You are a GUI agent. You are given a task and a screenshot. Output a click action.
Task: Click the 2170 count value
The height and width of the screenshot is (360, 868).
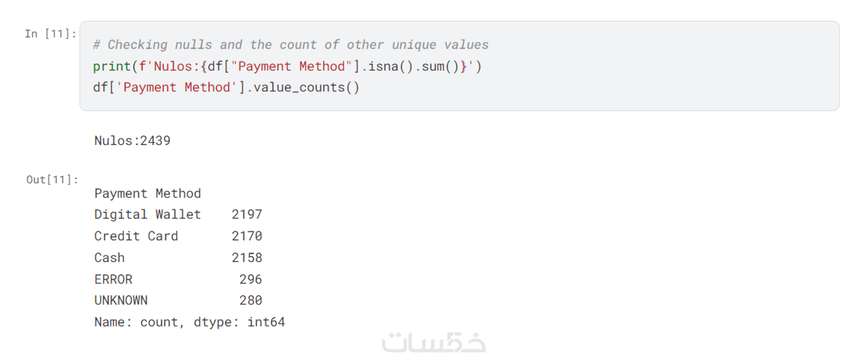pyautogui.click(x=247, y=236)
